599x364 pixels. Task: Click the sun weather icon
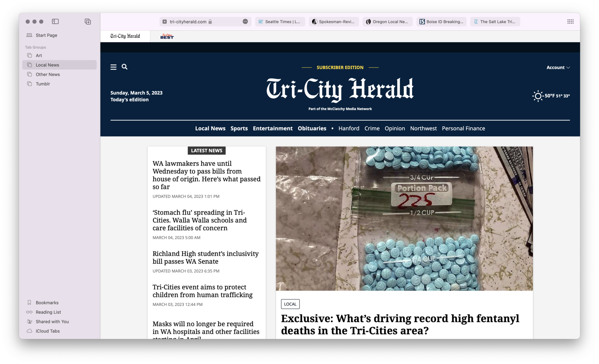(x=538, y=96)
